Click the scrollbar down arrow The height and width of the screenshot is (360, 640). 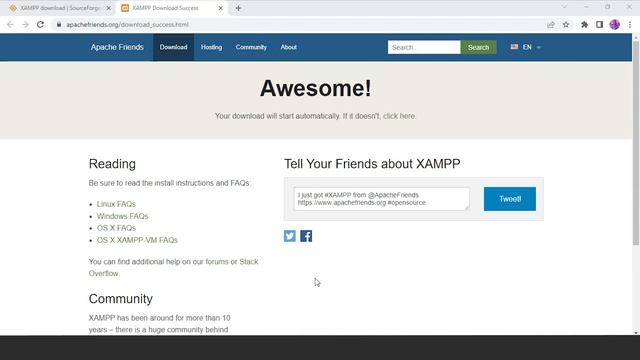pos(636,332)
